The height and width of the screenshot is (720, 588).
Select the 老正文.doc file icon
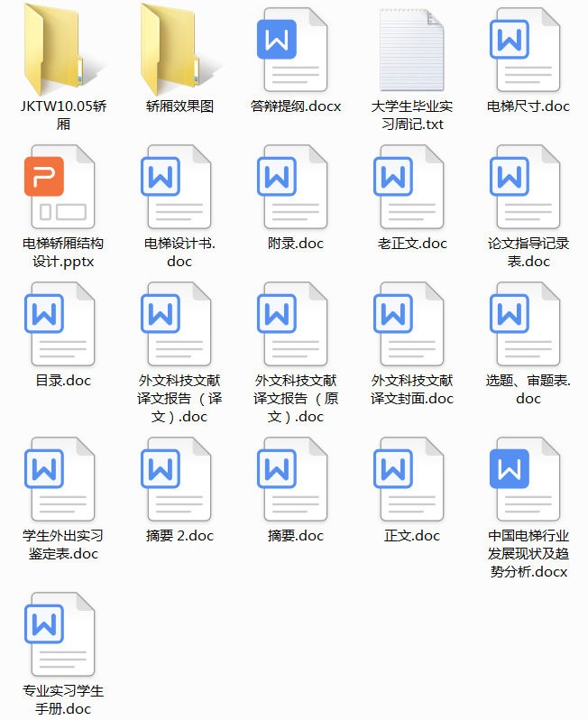click(409, 187)
